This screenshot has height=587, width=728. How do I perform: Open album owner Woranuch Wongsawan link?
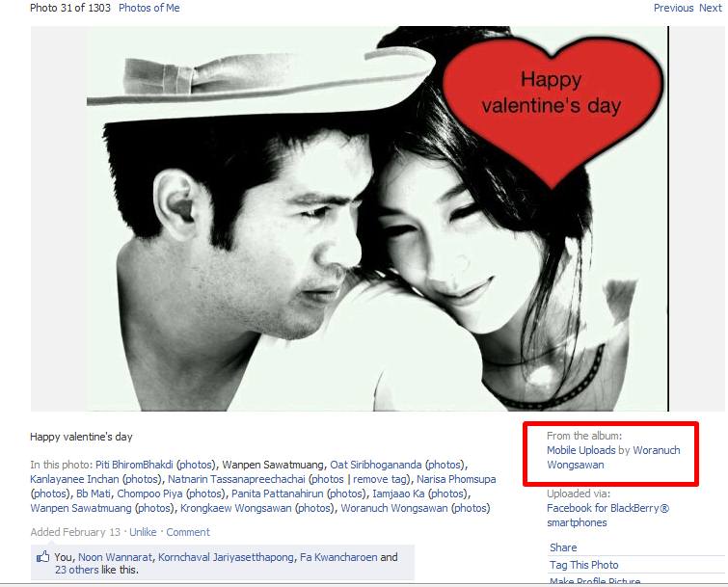(613, 458)
